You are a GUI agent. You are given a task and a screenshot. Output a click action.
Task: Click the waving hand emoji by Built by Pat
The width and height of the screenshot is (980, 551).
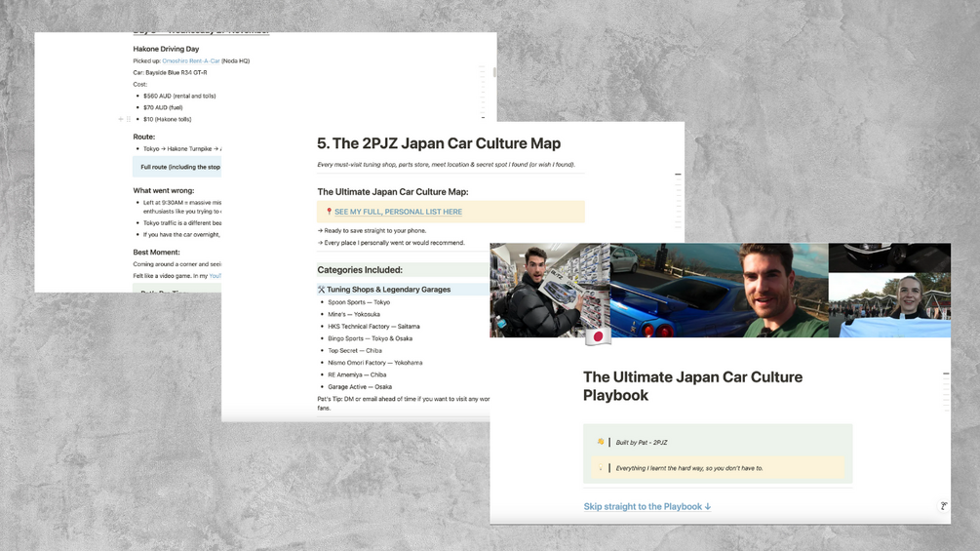coord(601,442)
